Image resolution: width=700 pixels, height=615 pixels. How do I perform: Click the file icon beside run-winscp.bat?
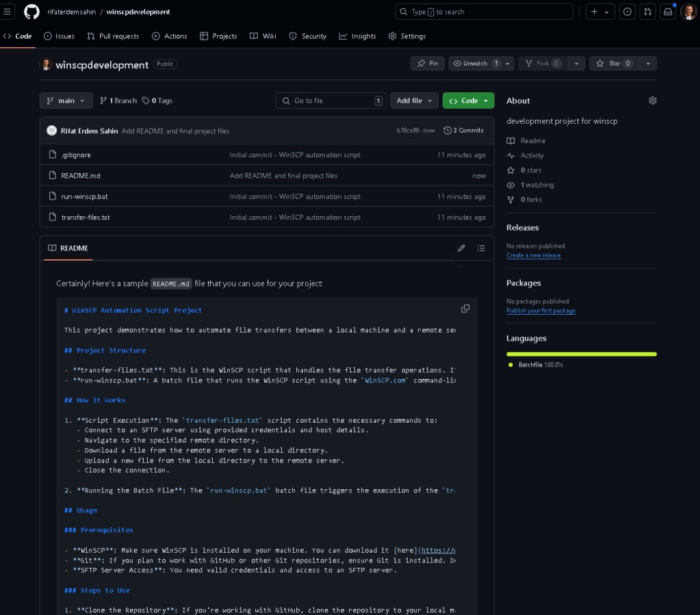point(52,196)
